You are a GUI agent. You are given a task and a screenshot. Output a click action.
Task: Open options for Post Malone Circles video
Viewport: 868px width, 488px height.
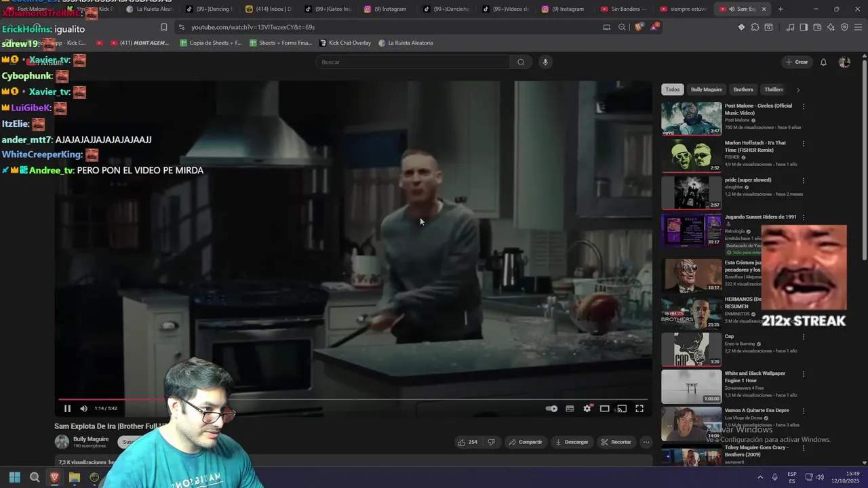[x=804, y=106]
